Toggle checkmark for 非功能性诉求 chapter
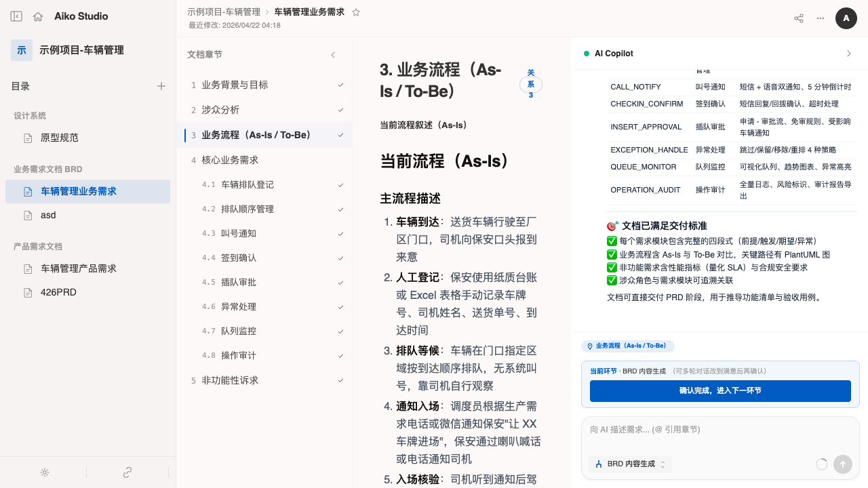 [341, 381]
